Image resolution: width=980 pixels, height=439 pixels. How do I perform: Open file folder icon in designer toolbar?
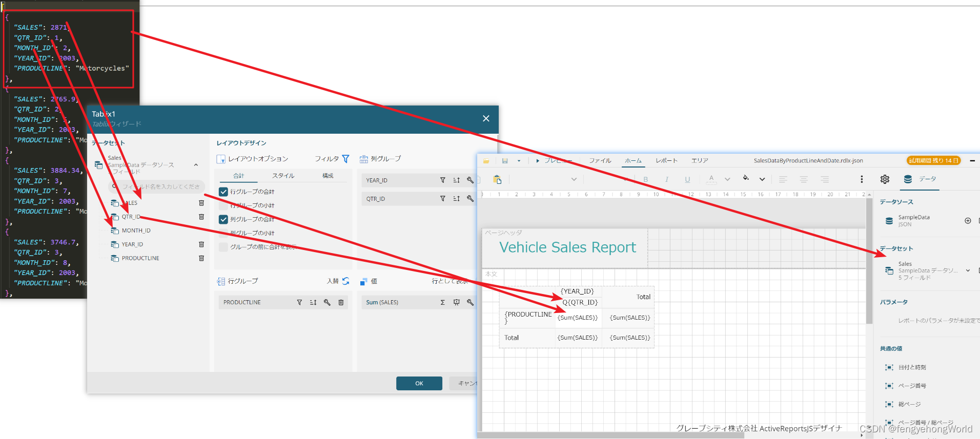pos(486,161)
